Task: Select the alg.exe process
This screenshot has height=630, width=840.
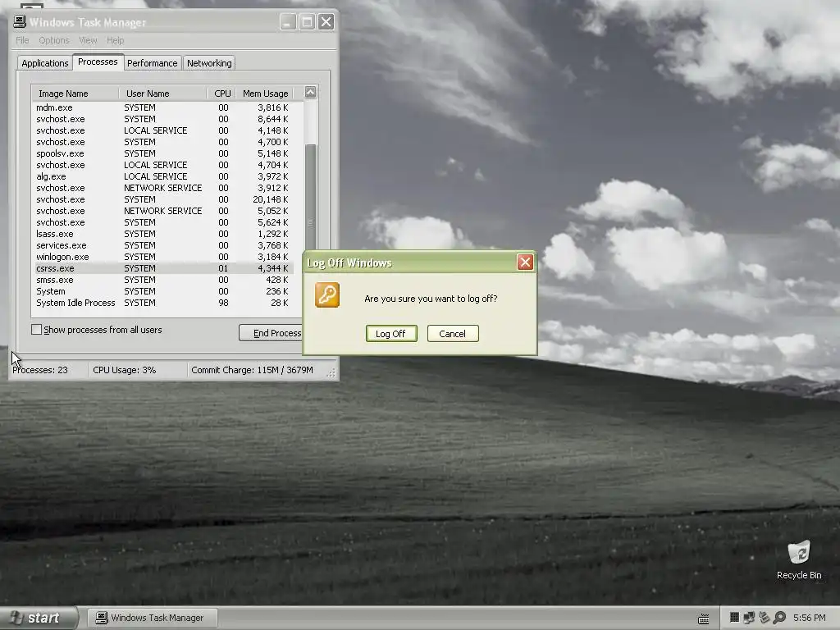Action: pyautogui.click(x=163, y=177)
